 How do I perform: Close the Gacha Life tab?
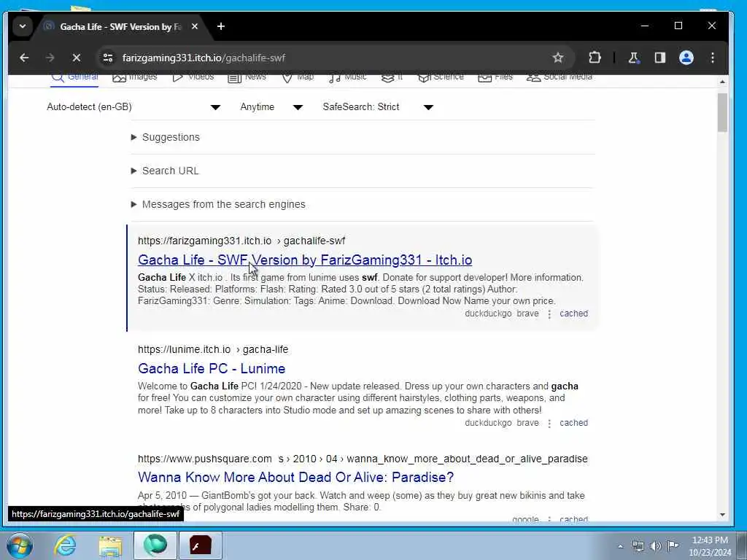(194, 27)
